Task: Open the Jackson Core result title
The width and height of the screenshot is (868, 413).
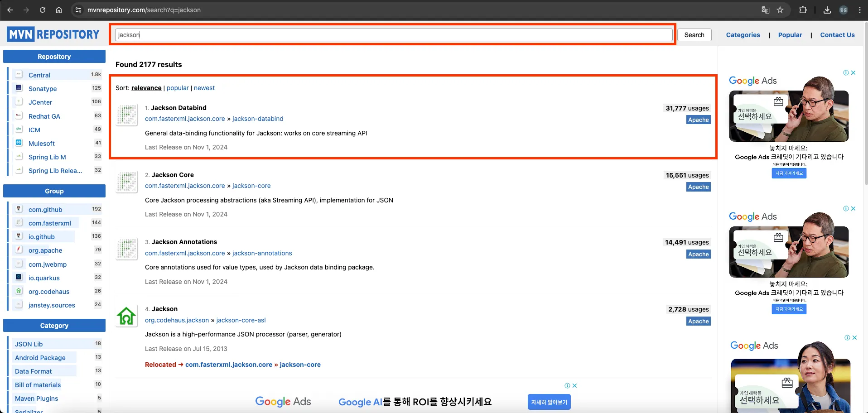Action: pyautogui.click(x=173, y=175)
